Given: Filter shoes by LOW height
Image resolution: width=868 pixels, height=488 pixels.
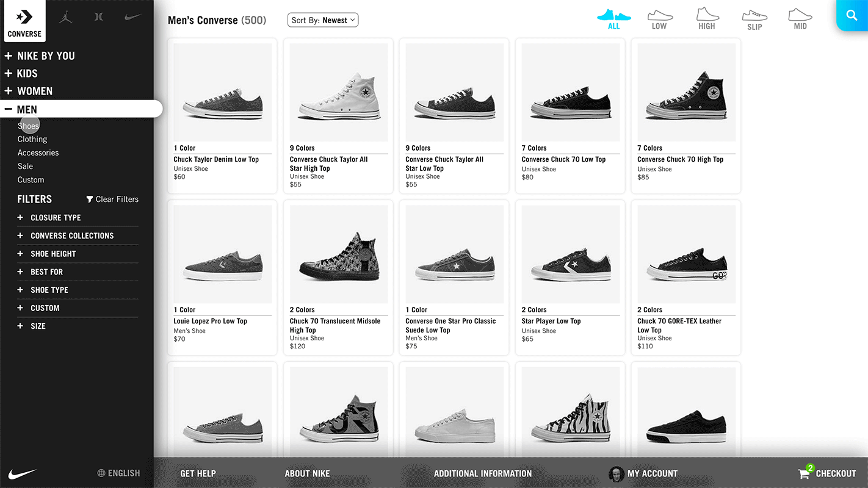Looking at the screenshot, I should [x=660, y=17].
